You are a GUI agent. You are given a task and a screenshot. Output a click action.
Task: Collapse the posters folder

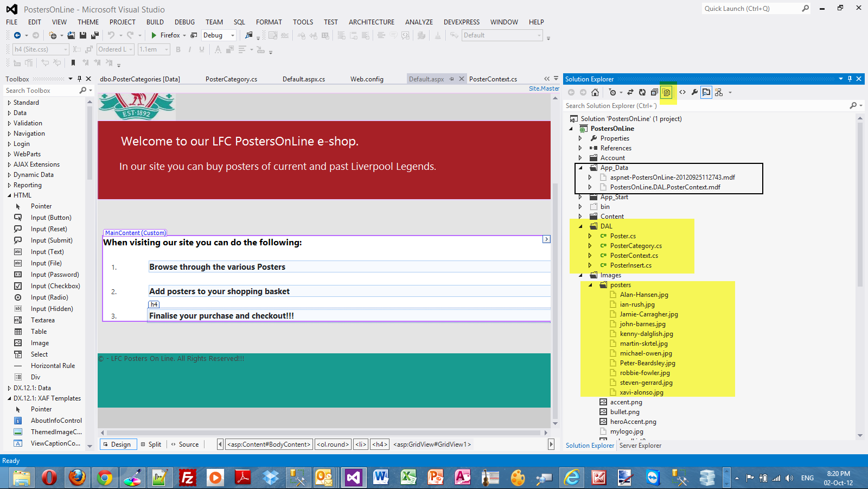pos(590,285)
